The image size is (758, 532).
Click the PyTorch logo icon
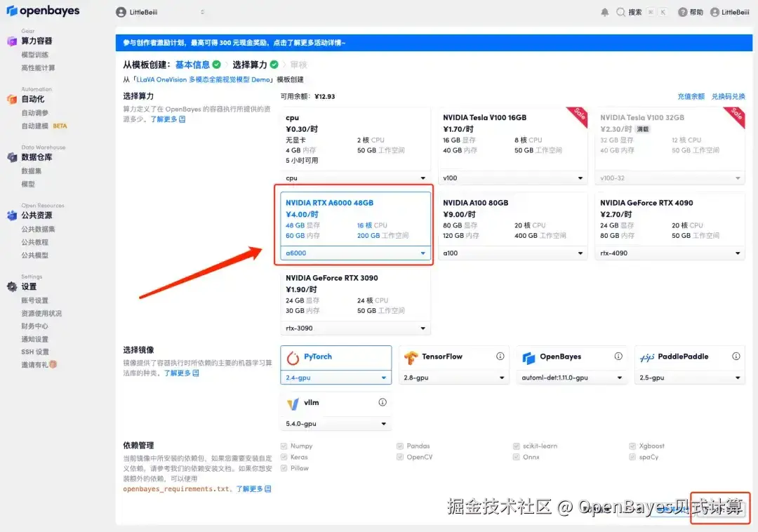point(293,357)
